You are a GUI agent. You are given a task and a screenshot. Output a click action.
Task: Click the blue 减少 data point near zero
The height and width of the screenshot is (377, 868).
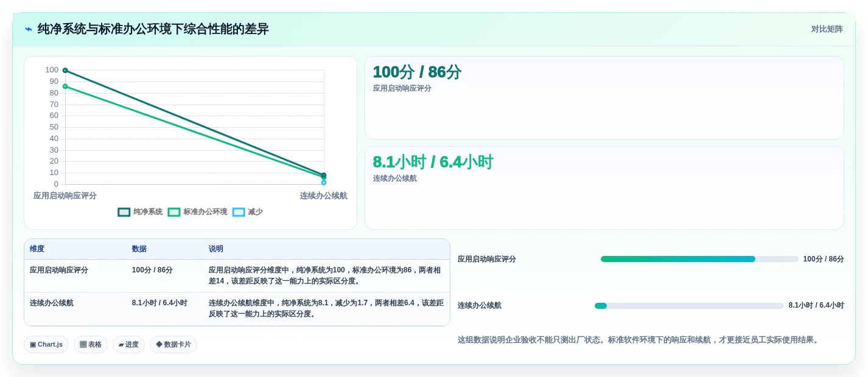324,182
